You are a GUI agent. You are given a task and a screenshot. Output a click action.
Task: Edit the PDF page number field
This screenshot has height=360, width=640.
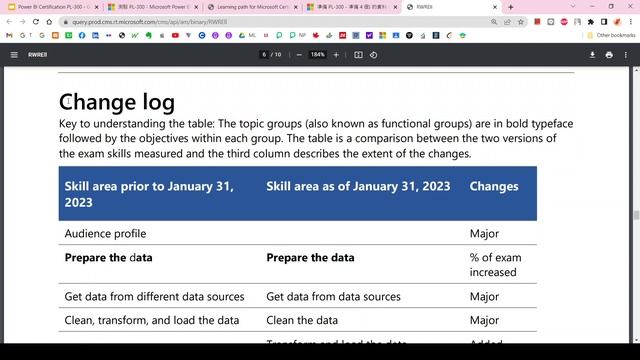(264, 54)
